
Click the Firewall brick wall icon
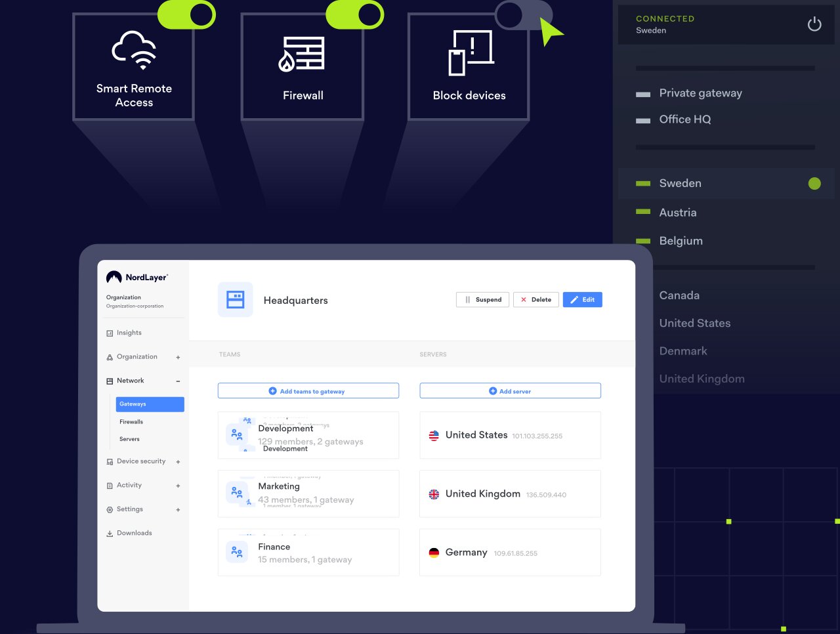[302, 54]
